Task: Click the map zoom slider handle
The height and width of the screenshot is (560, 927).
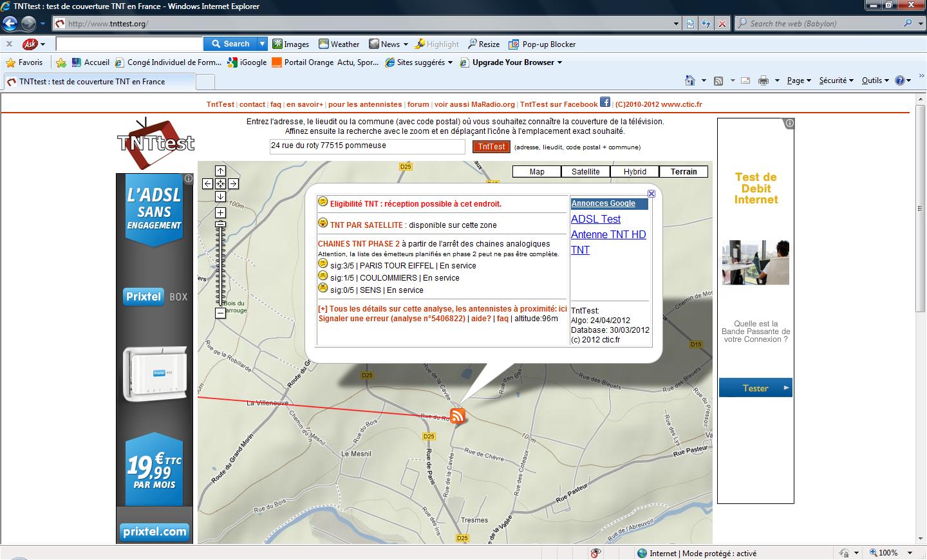Action: pos(220,225)
